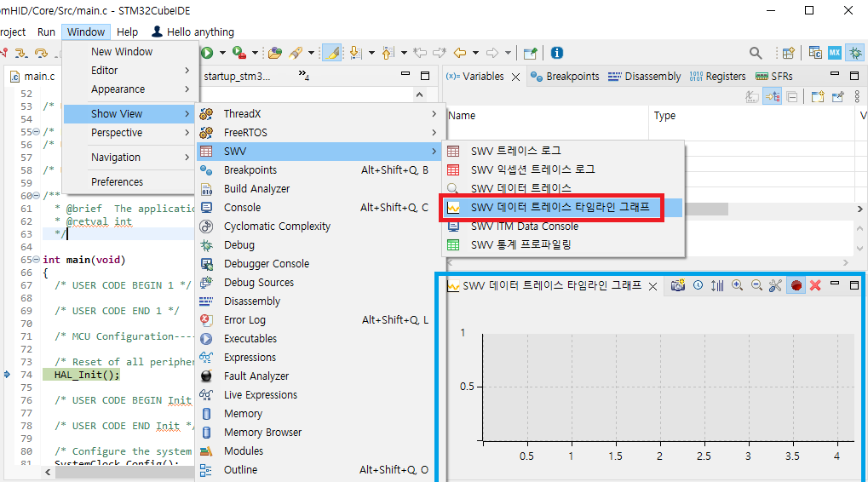868x482 pixels.
Task: Show hidden editor tabs via the »4 chevron
Action: click(304, 75)
